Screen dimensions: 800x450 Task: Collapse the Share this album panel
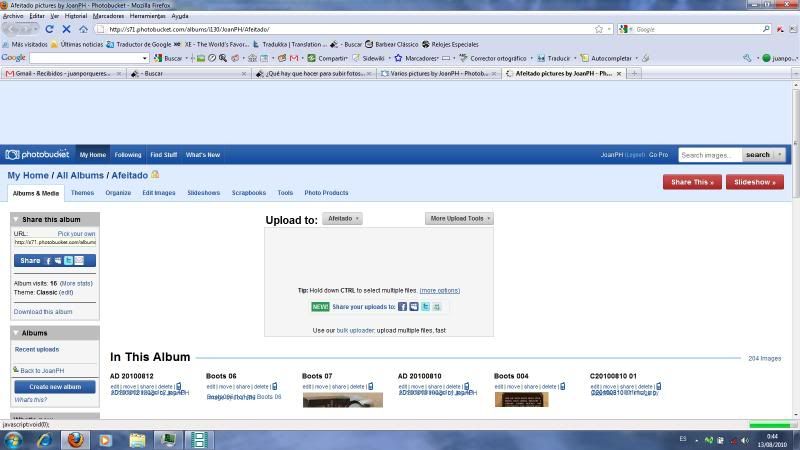coord(16,219)
